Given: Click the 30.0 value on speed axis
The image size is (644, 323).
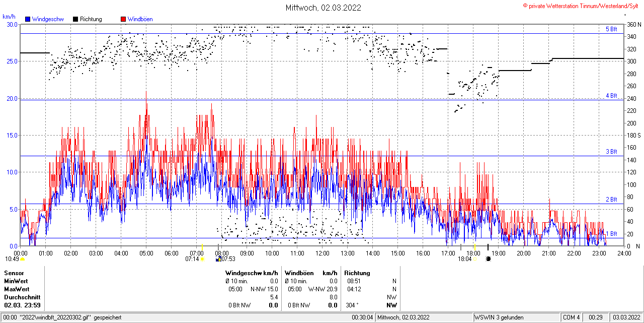Looking at the screenshot, I should 12,24.
